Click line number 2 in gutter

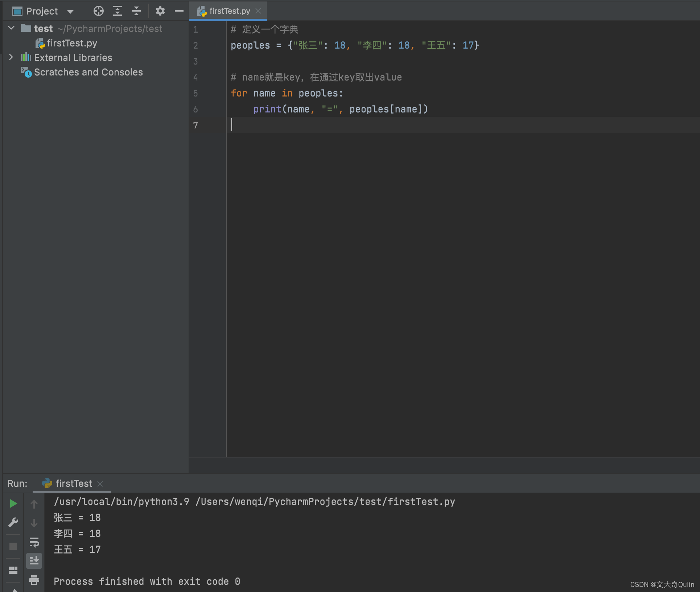coord(195,45)
